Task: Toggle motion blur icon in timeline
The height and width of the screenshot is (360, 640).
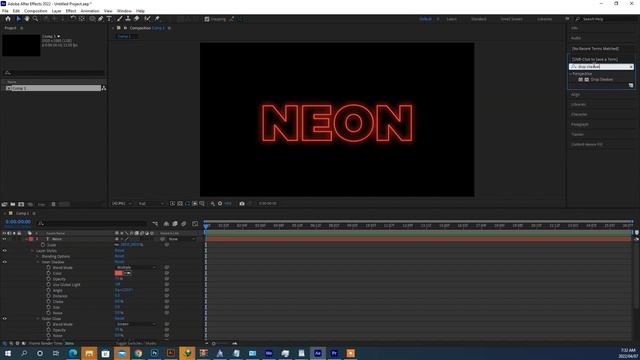Action: (x=184, y=224)
